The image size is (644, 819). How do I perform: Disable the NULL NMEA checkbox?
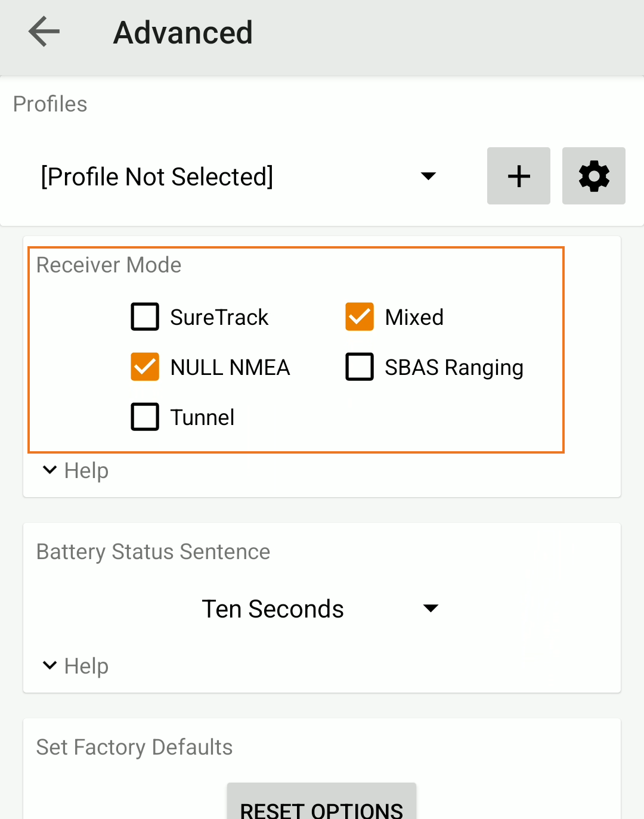145,367
